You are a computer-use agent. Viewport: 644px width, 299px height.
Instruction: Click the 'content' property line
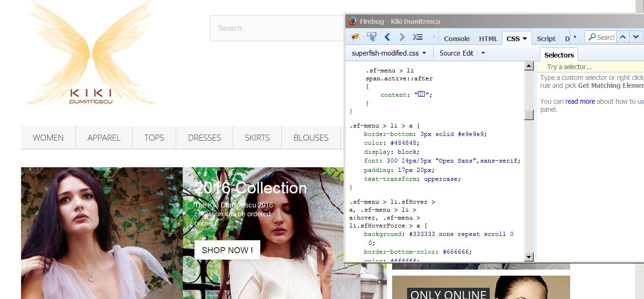tap(407, 95)
